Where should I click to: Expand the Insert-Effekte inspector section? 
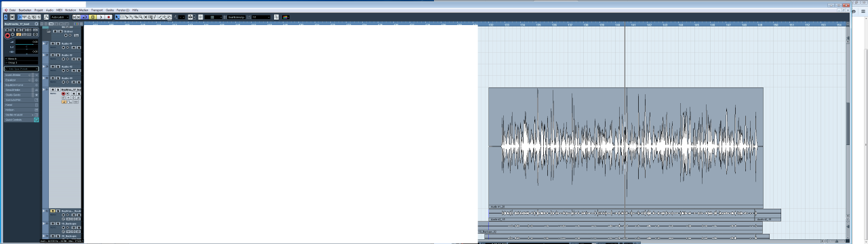pos(21,75)
